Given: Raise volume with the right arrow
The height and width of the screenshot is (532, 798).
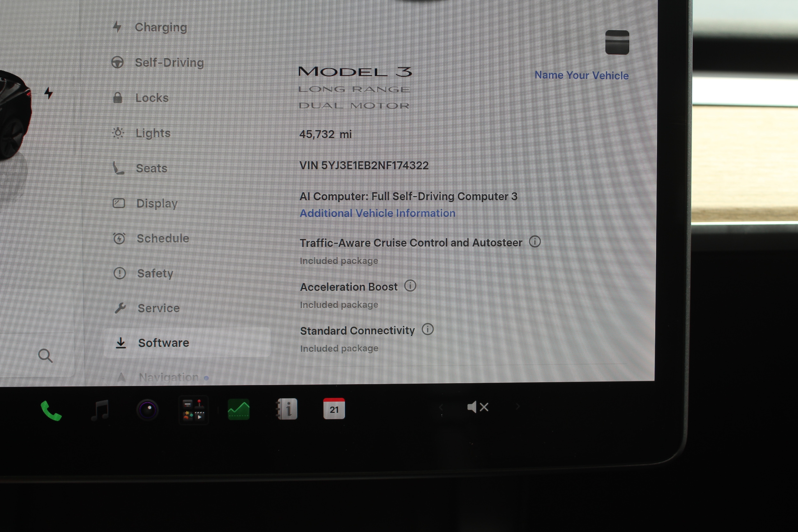Looking at the screenshot, I should pos(518,406).
